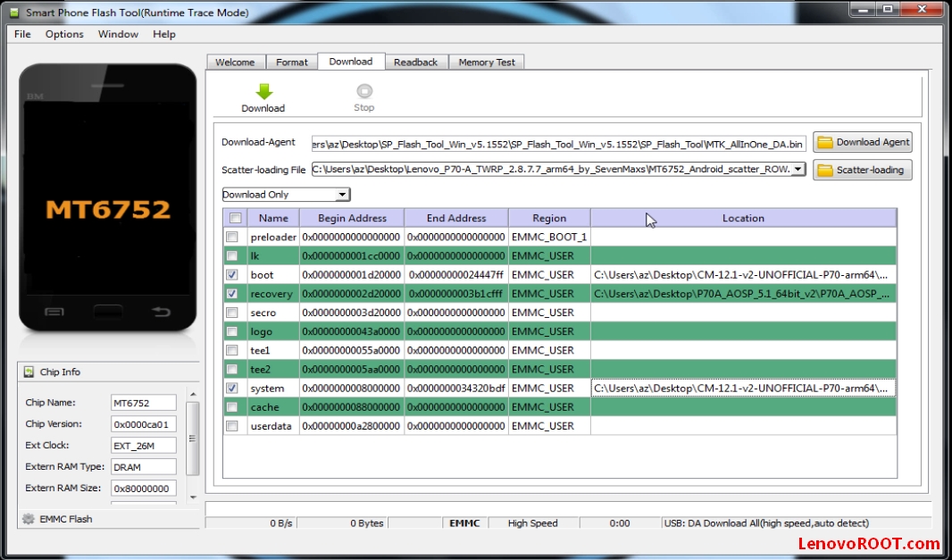
Task: Click the EMMC Flash gear icon
Action: click(x=29, y=519)
